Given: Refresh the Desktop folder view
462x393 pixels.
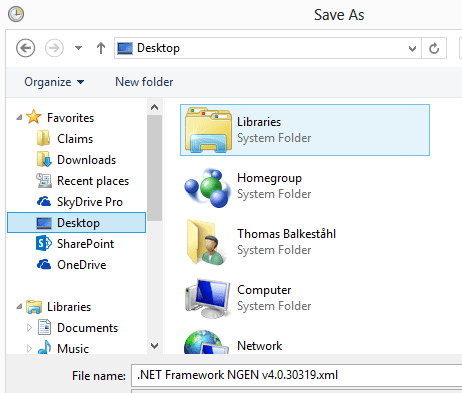Looking at the screenshot, I should click(x=434, y=48).
